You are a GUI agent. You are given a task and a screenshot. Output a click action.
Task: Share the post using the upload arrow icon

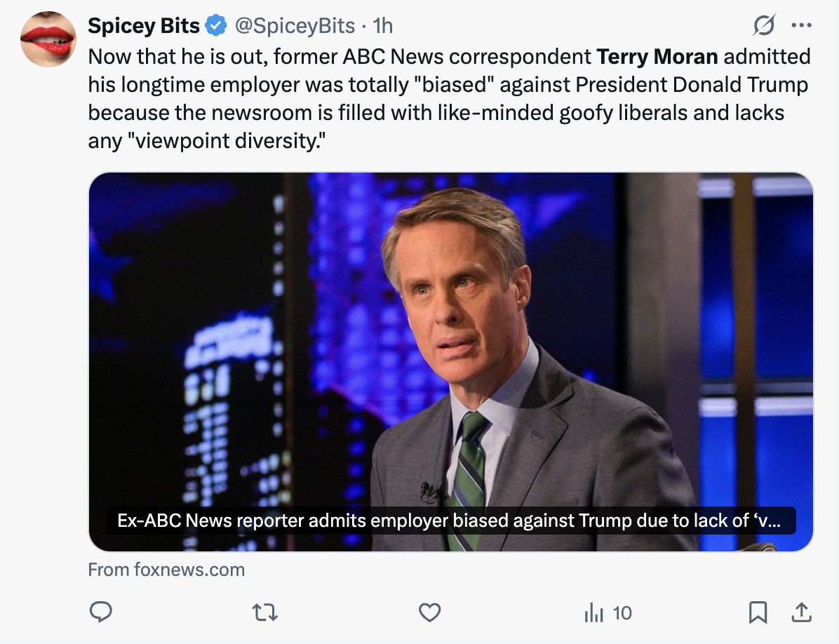800,612
